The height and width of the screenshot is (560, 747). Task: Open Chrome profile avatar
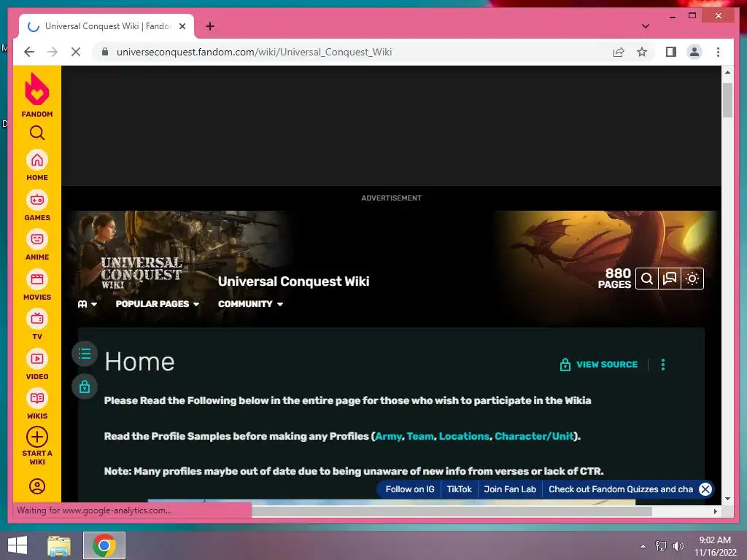click(x=694, y=52)
